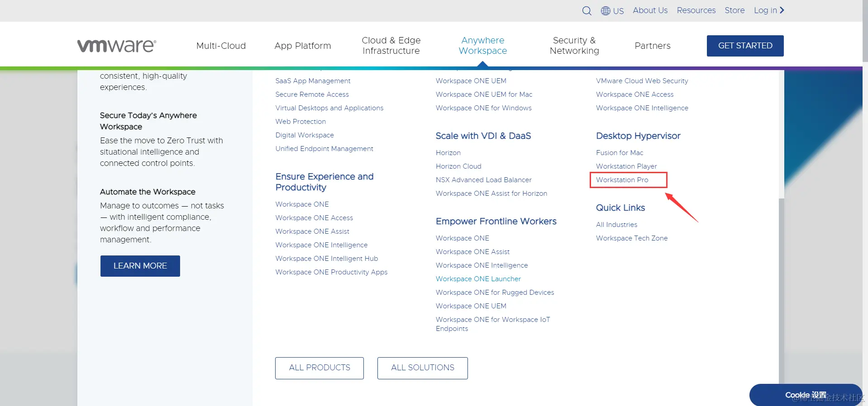Open Workspace ONE Launcher link
This screenshot has width=868, height=406.
click(478, 279)
